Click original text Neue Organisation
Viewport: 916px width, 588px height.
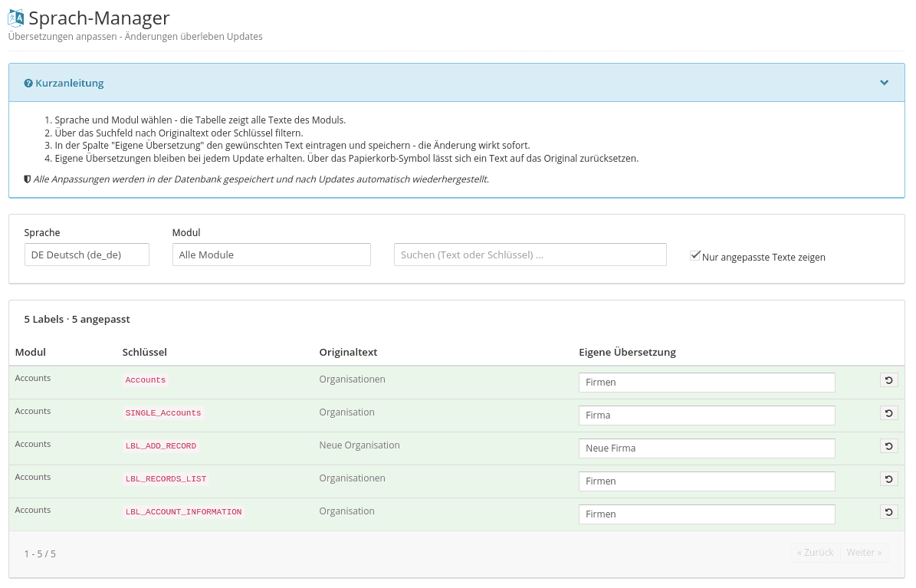360,445
